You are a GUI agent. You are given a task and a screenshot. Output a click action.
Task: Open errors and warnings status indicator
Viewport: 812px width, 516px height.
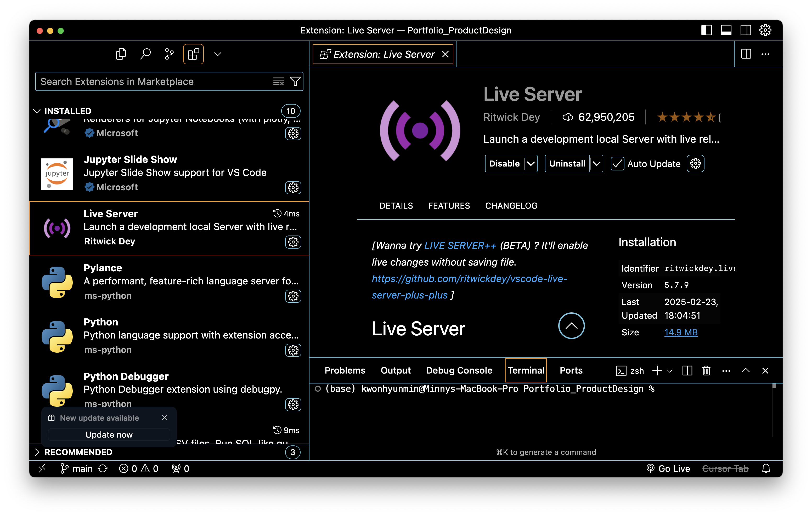[x=139, y=469]
